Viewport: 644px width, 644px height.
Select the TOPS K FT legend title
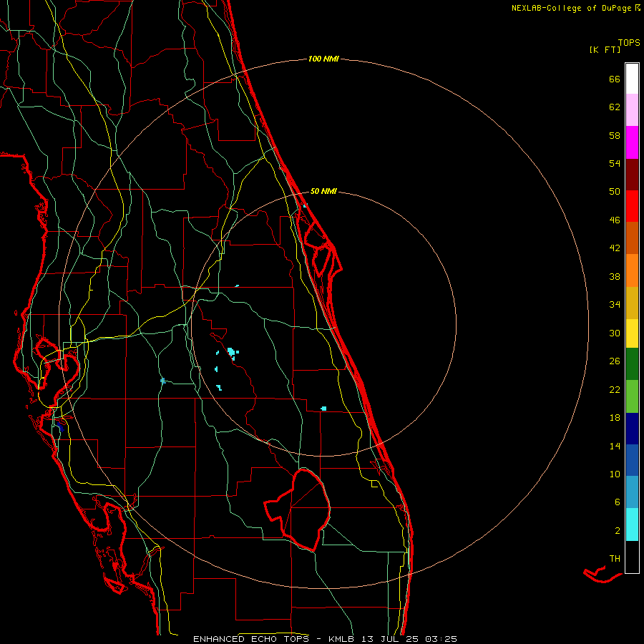pos(615,46)
